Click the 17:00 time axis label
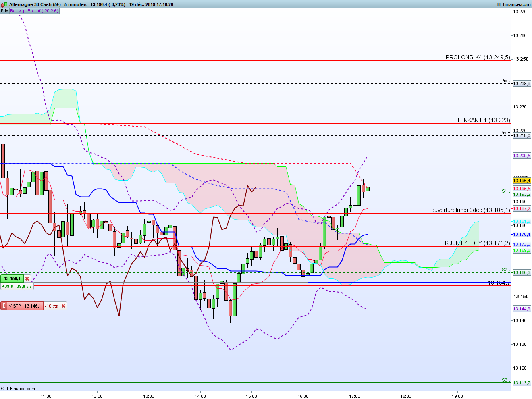 (355, 396)
